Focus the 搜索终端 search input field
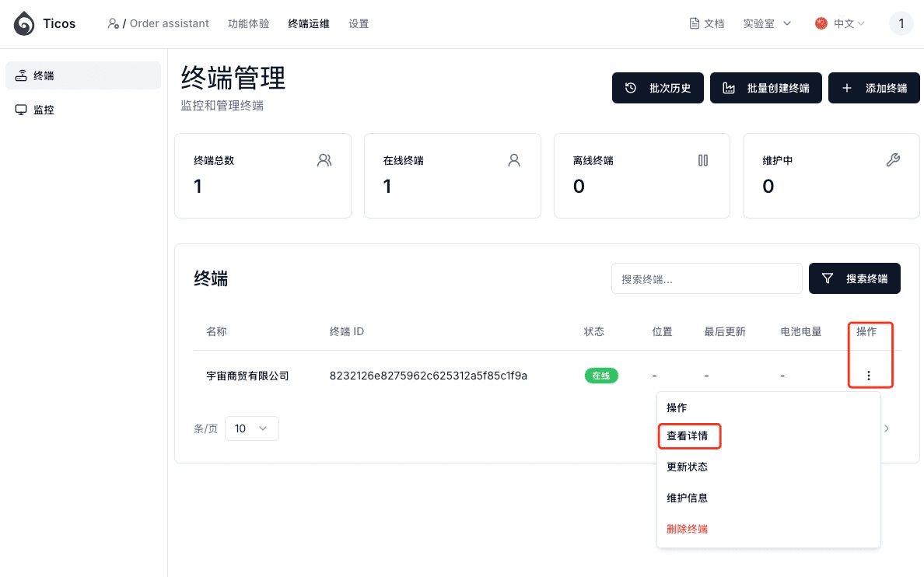The width and height of the screenshot is (924, 577). [x=706, y=278]
